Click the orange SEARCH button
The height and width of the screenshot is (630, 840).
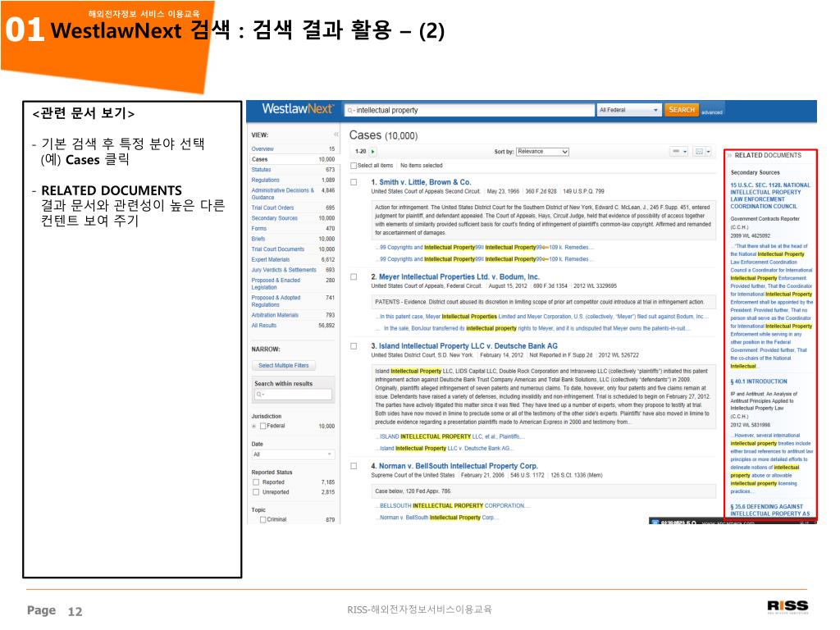[682, 110]
